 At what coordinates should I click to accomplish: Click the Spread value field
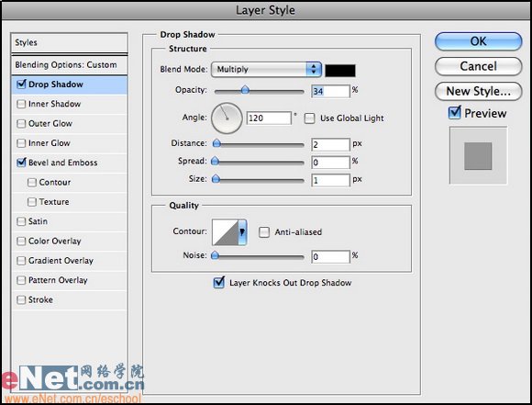330,162
